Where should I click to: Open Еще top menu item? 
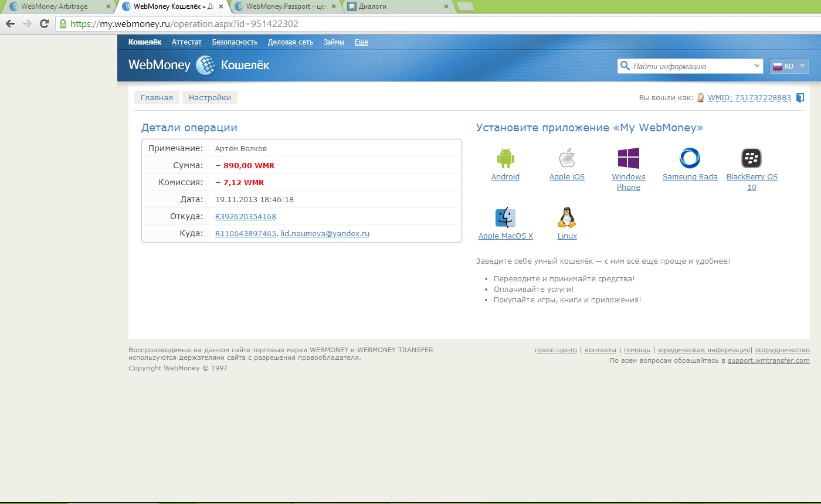click(361, 42)
